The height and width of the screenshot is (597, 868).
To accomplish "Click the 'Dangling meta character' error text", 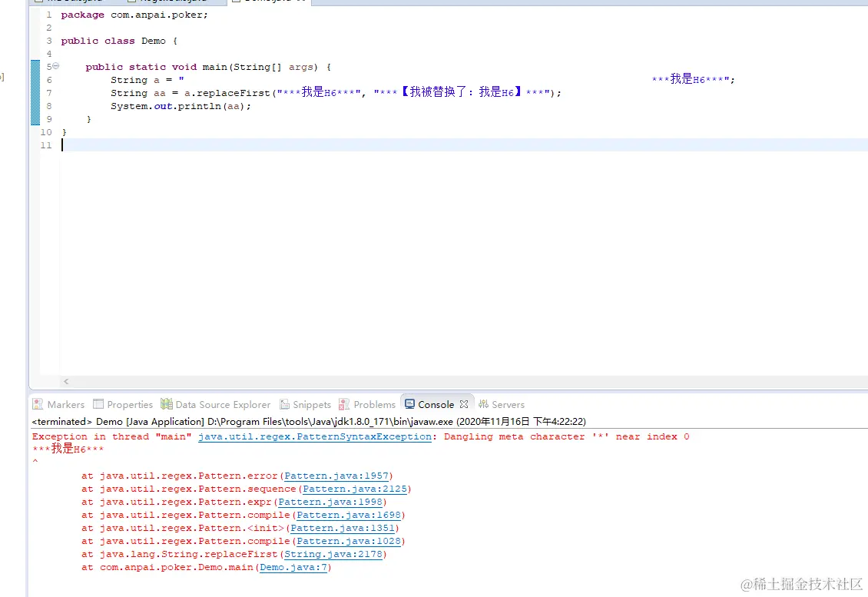I will [566, 436].
